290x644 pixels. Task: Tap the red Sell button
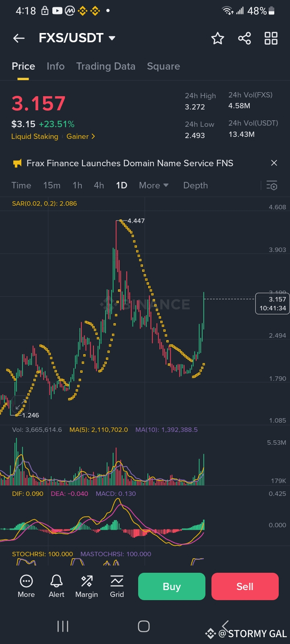245,586
